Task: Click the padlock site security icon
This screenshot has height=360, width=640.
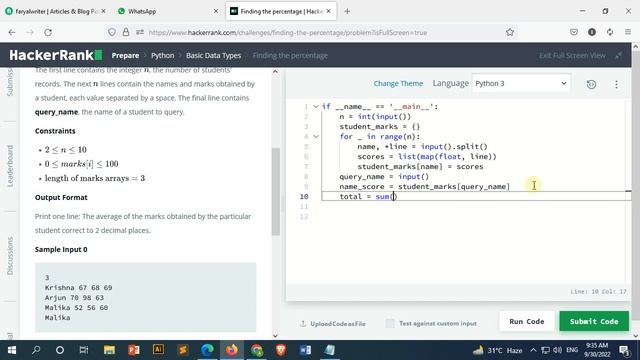Action: tap(126, 32)
